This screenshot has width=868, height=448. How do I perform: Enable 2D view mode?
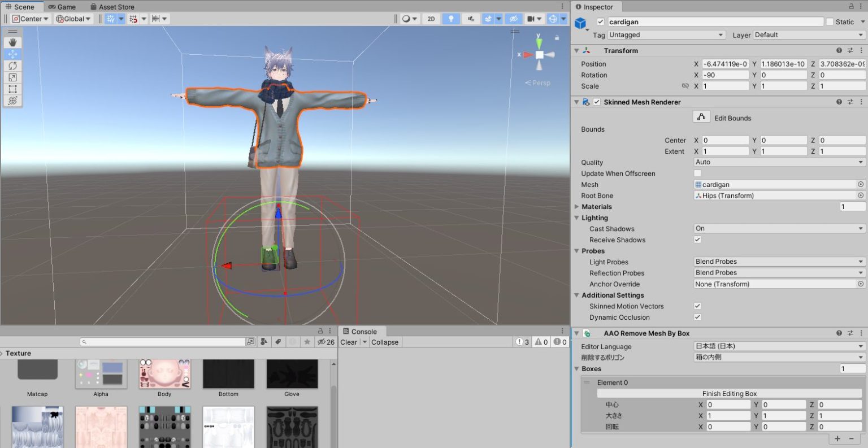point(430,19)
